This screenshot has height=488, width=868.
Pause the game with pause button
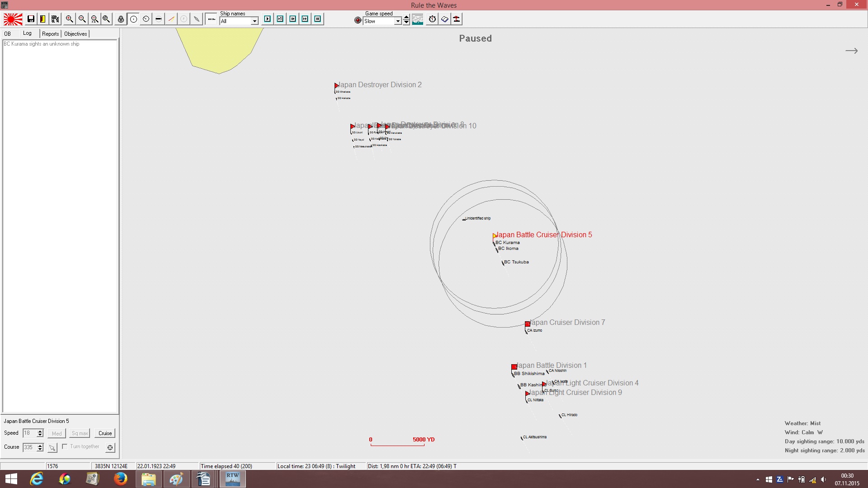(x=318, y=19)
